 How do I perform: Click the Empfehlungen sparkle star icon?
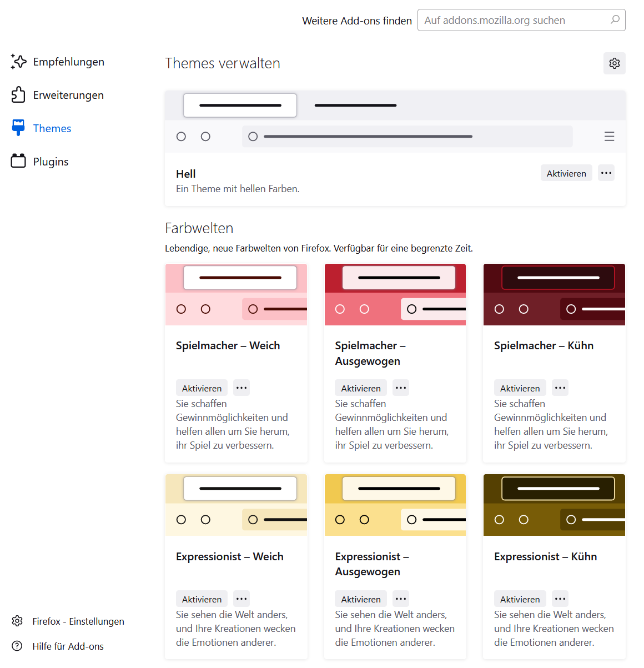click(18, 62)
